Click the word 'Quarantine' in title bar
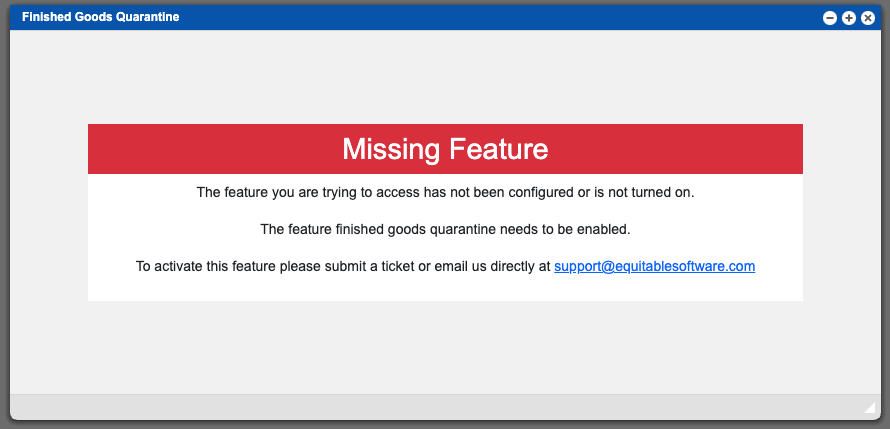 (148, 17)
